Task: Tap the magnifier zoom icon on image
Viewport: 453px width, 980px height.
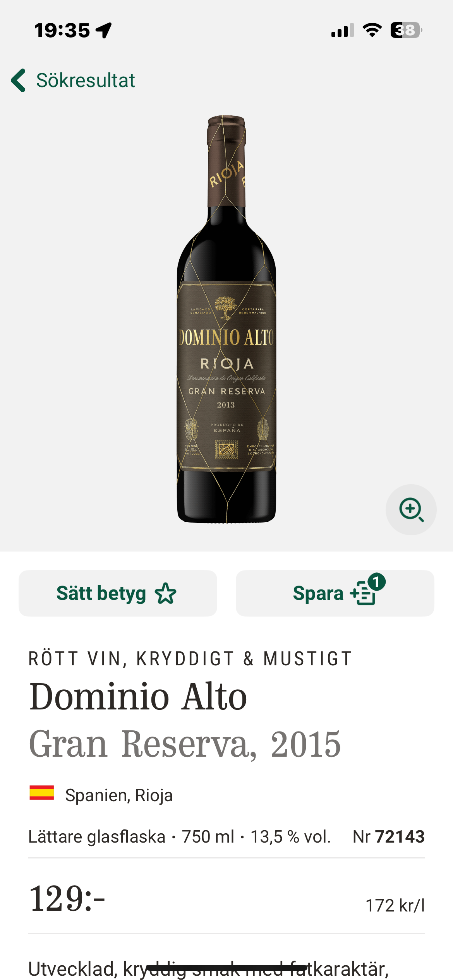Action: [411, 509]
